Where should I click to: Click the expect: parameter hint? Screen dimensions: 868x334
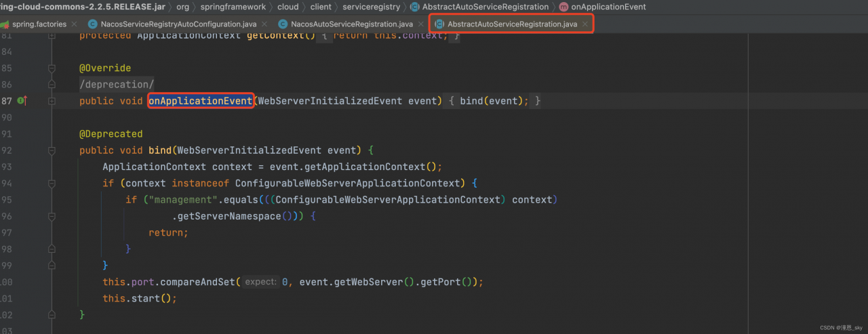click(x=260, y=282)
